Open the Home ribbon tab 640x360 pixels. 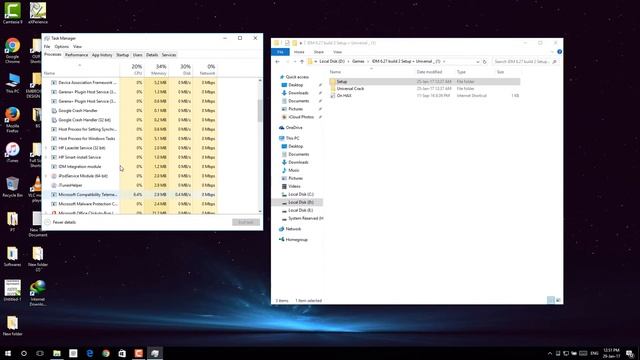tap(299, 52)
